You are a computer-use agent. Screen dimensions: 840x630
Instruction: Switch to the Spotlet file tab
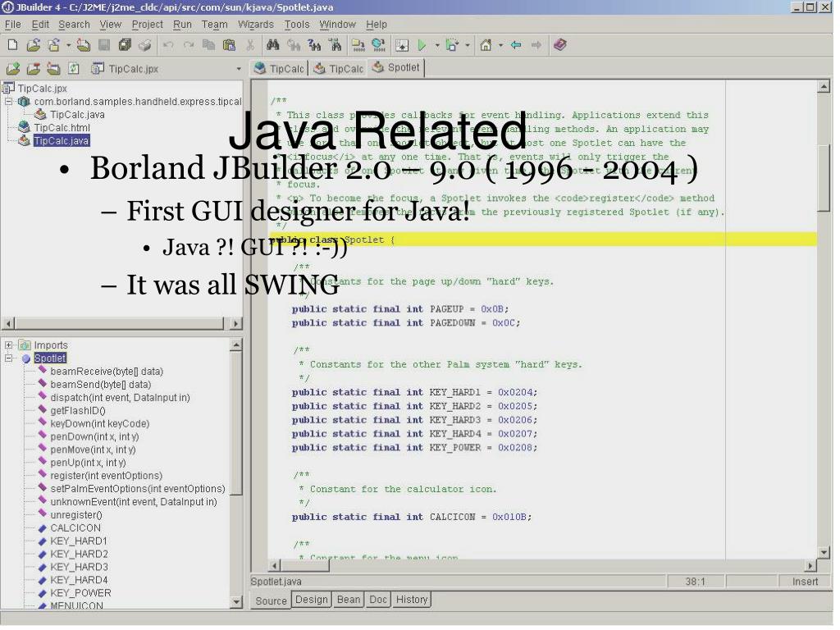(x=396, y=68)
